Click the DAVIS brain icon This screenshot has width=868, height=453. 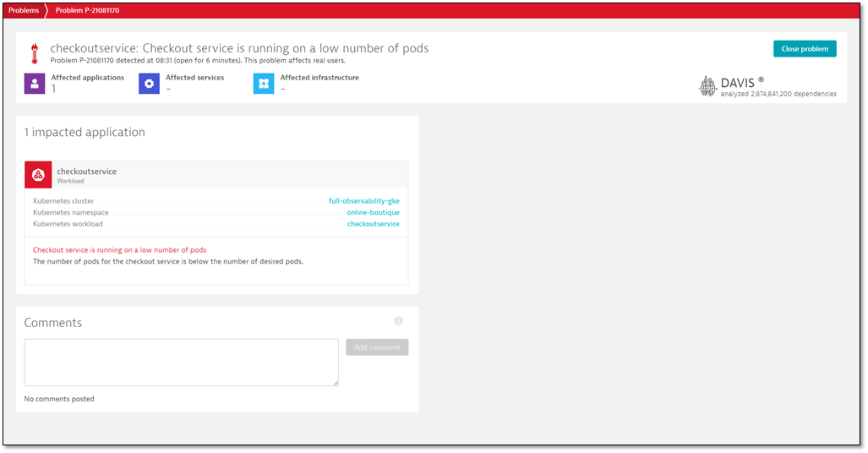pyautogui.click(x=707, y=86)
